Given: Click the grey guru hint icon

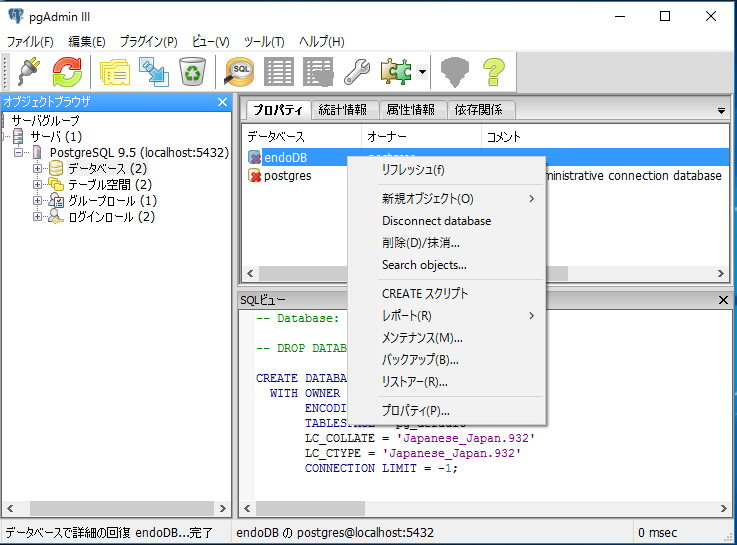Looking at the screenshot, I should tap(455, 72).
